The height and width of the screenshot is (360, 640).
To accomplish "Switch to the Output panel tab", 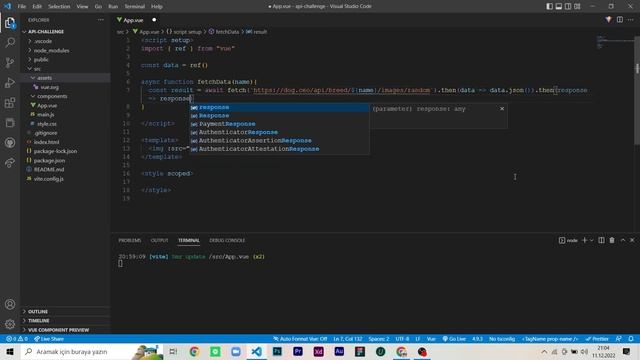I will point(159,240).
